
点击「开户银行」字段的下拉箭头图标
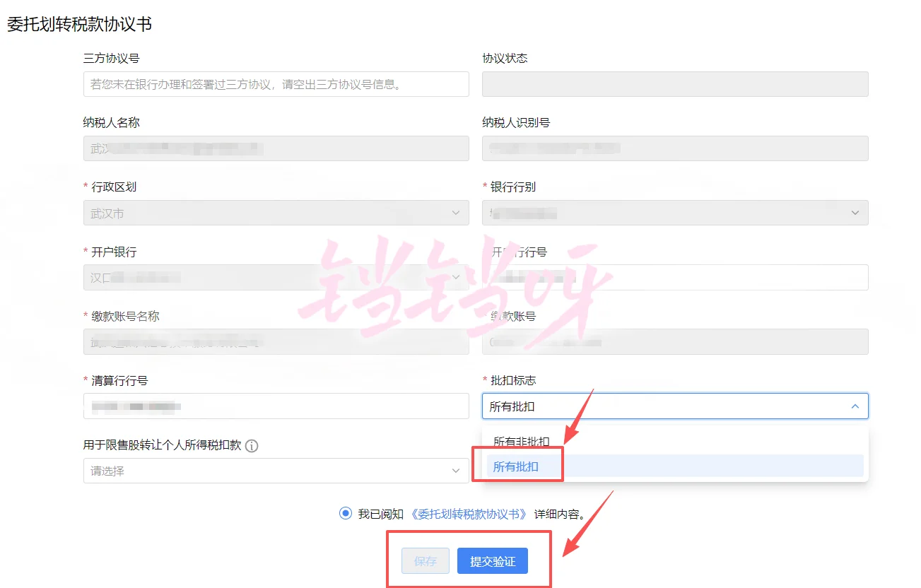click(x=456, y=277)
